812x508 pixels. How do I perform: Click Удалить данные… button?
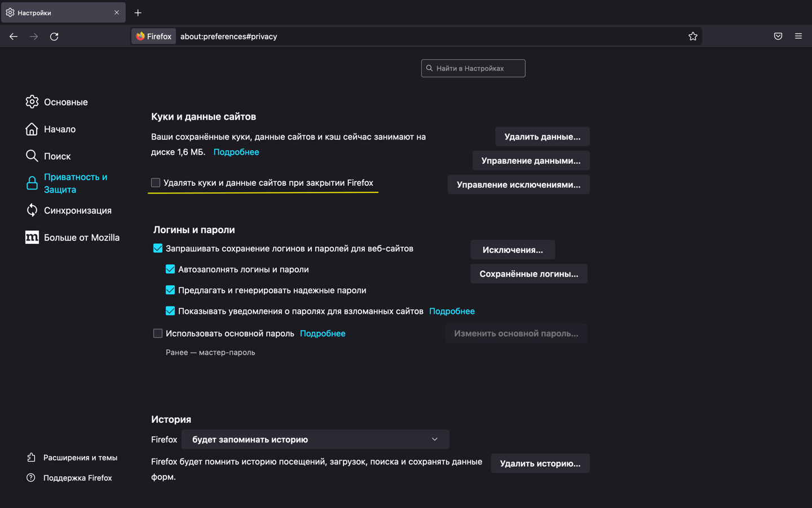tap(542, 137)
